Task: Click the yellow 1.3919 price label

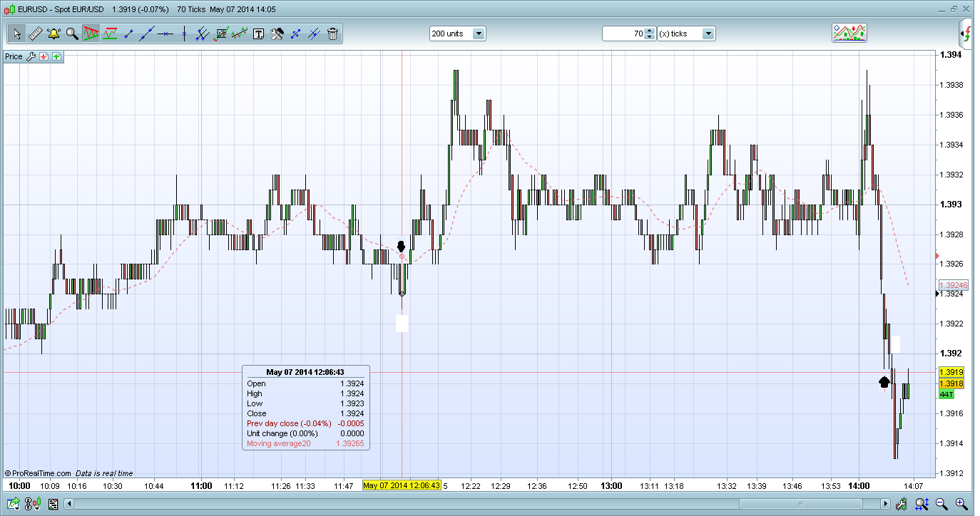Action: tap(951, 372)
